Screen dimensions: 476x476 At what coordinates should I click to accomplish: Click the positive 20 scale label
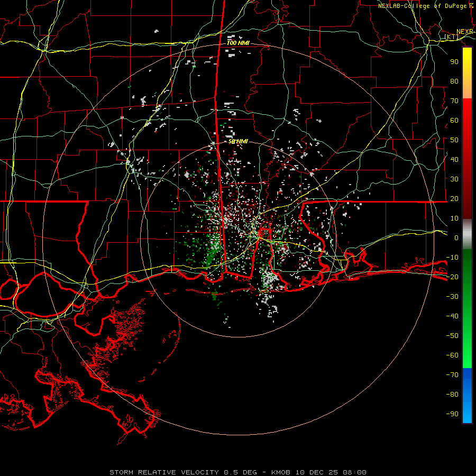[454, 198]
